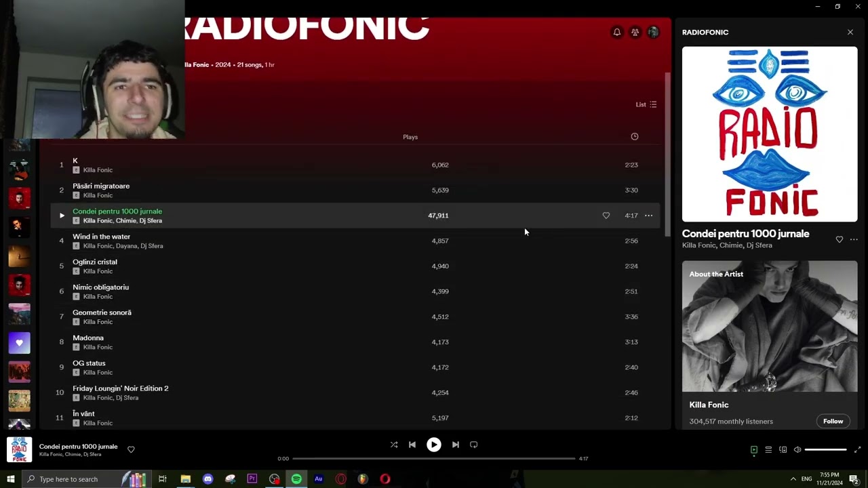Screen dimensions: 868x488
Task: Open the user profile avatar
Action: (653, 32)
